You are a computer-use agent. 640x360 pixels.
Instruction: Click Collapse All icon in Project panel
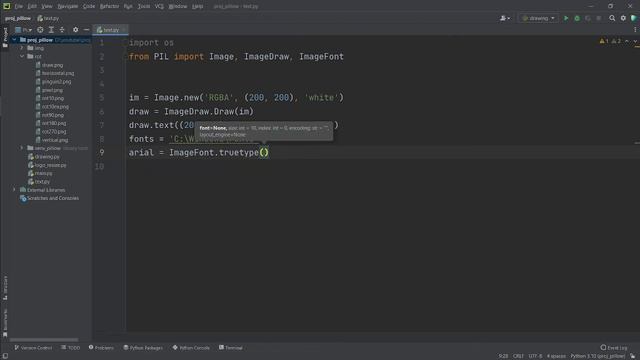tap(62, 30)
